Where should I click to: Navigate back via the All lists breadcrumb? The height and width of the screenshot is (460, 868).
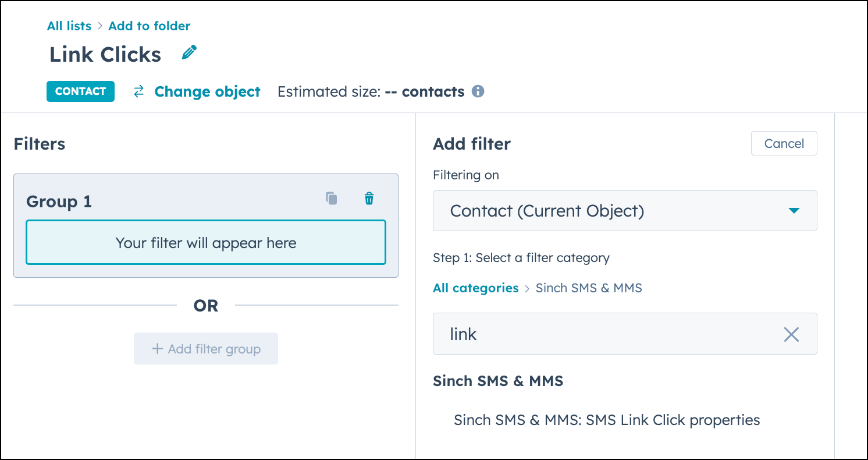pyautogui.click(x=69, y=26)
